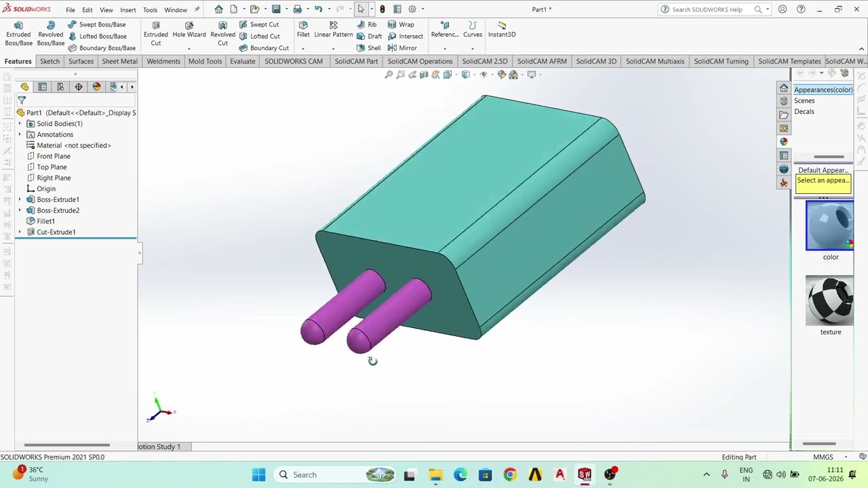Select the Boundary Cut tool

click(264, 48)
